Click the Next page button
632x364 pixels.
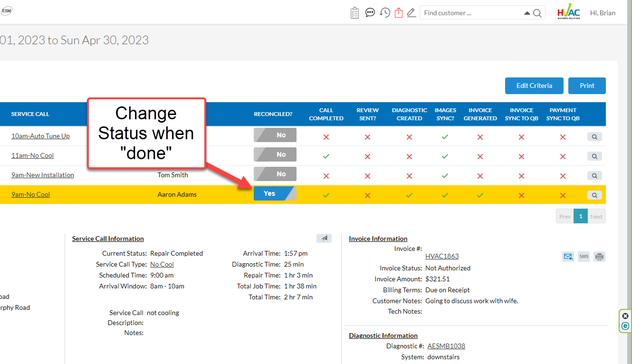(596, 216)
